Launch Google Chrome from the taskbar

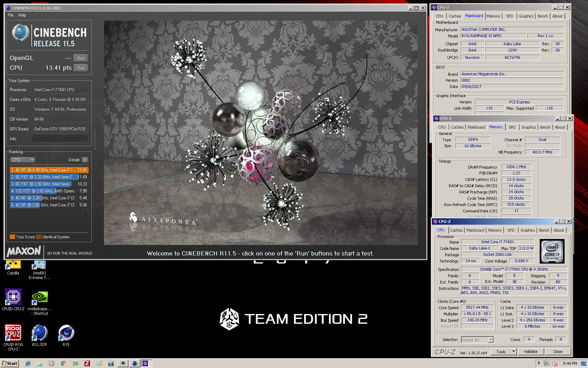63,363
